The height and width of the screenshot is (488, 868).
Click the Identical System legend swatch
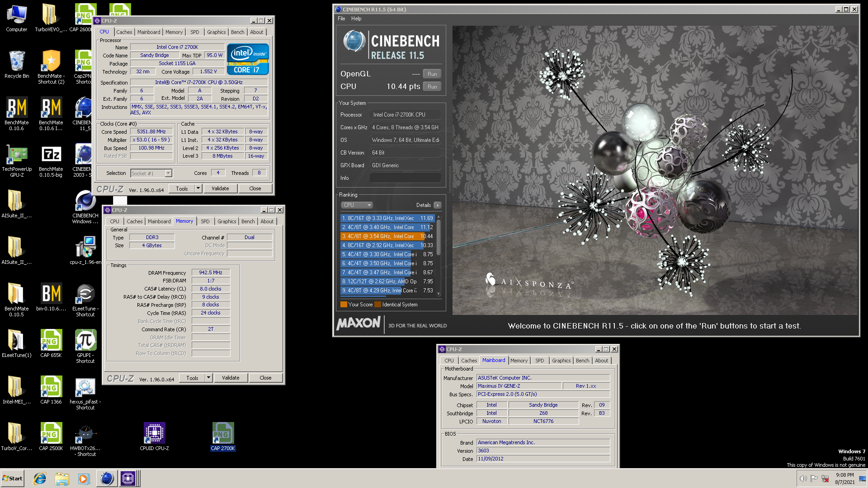(378, 305)
